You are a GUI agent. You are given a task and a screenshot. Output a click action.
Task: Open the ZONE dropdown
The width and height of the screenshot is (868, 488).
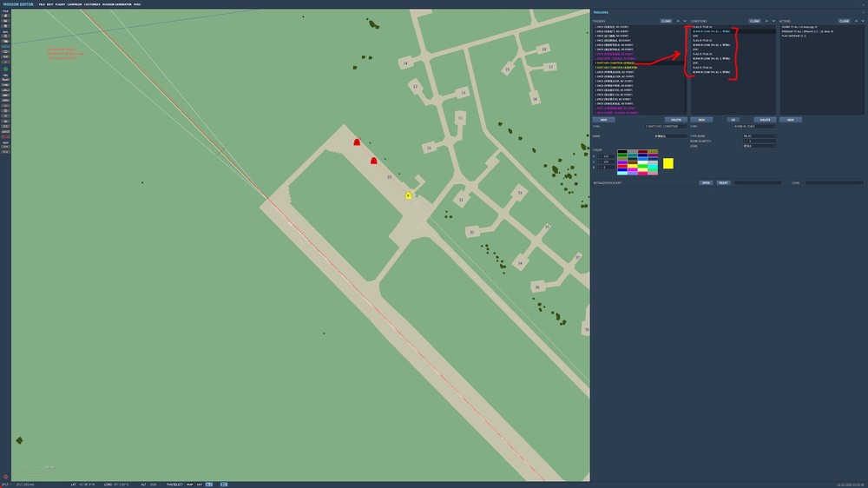tap(759, 146)
